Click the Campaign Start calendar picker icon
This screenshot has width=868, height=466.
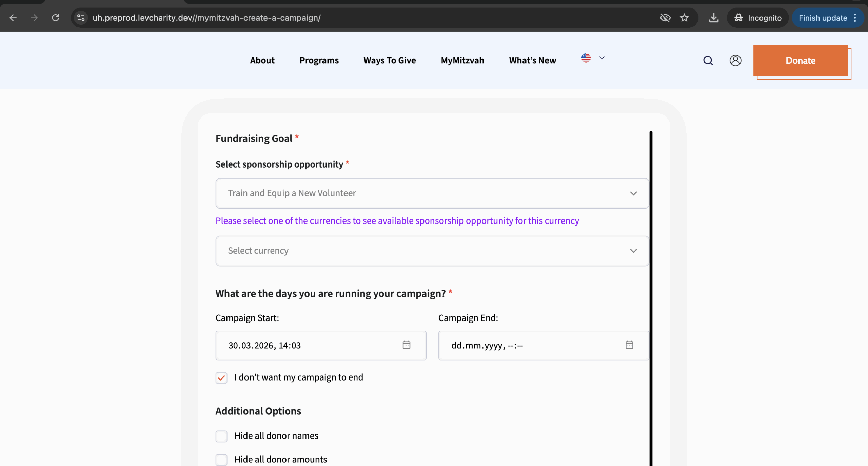coord(406,345)
